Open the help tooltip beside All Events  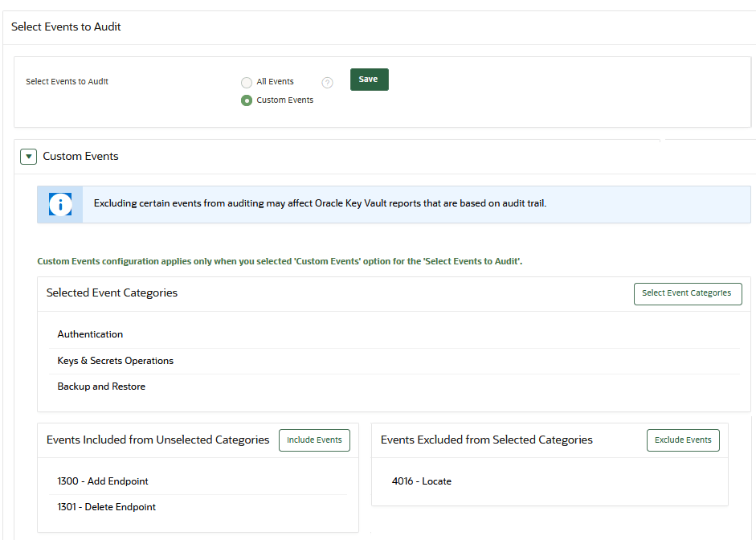click(x=327, y=82)
